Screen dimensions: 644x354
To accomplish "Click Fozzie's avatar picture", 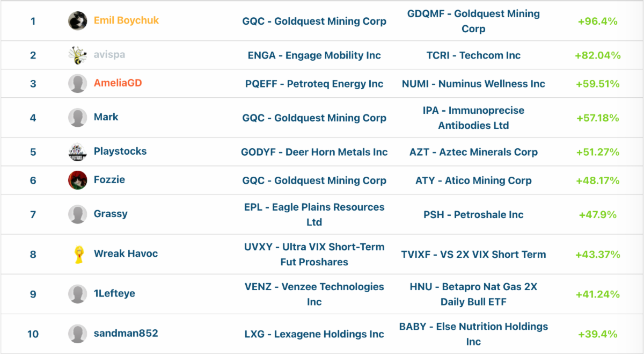I will (77, 180).
